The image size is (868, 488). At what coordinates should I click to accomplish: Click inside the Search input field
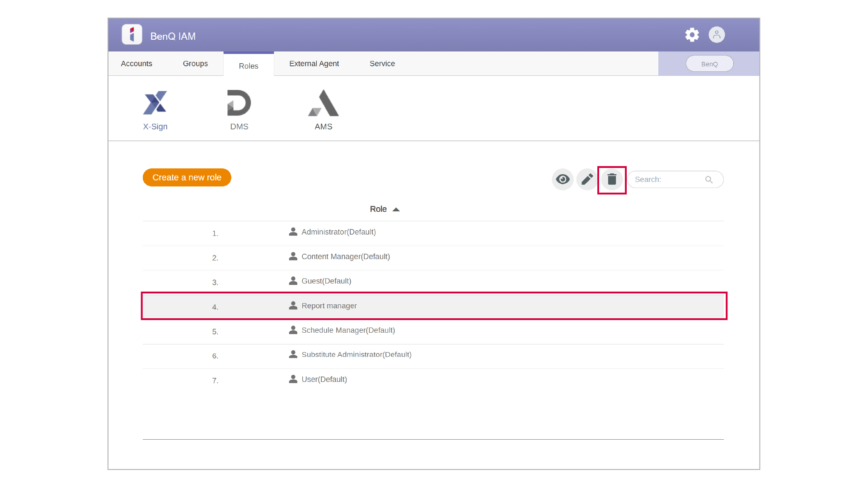coord(664,179)
